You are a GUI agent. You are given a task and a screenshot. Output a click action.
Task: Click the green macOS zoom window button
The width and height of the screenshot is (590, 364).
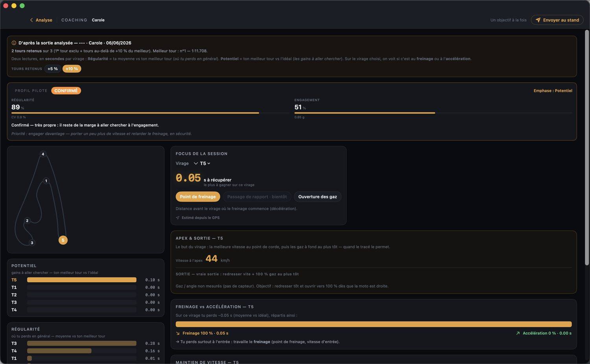[22, 6]
